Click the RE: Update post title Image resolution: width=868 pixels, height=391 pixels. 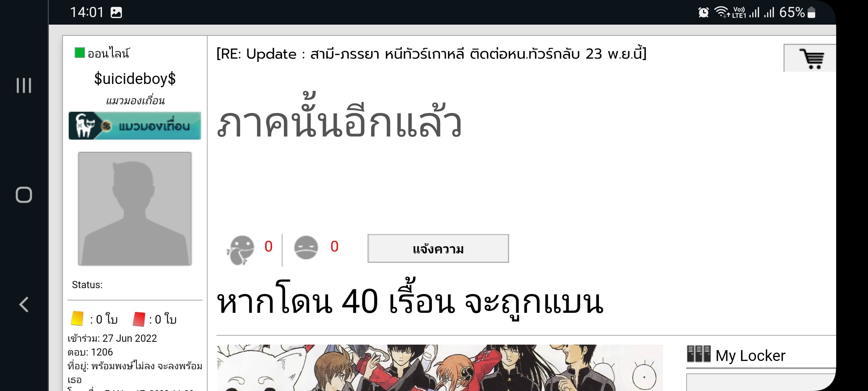[x=431, y=54]
